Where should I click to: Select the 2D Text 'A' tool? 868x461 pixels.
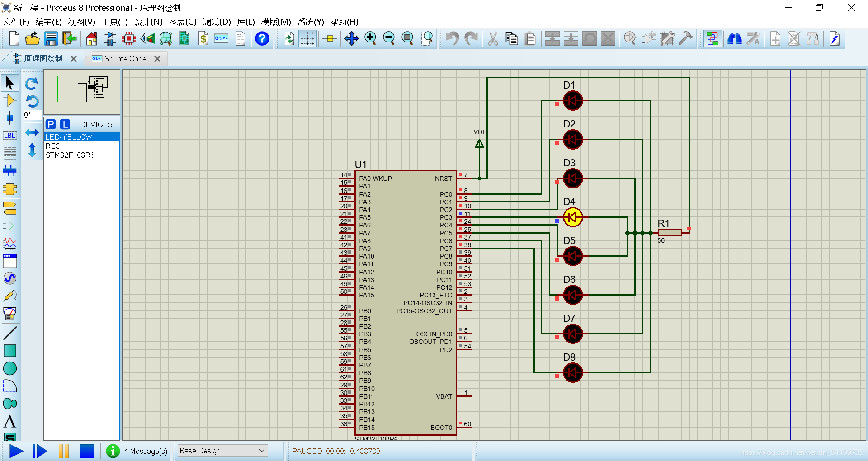tap(9, 421)
